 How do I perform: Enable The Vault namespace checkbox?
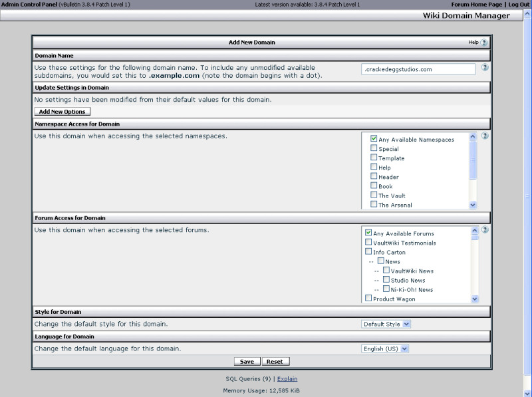point(374,196)
